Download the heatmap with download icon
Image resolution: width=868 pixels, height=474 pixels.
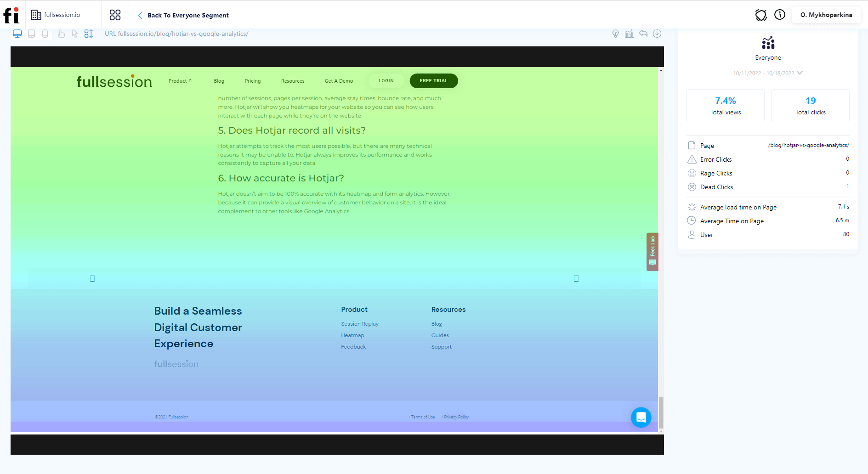[657, 34]
